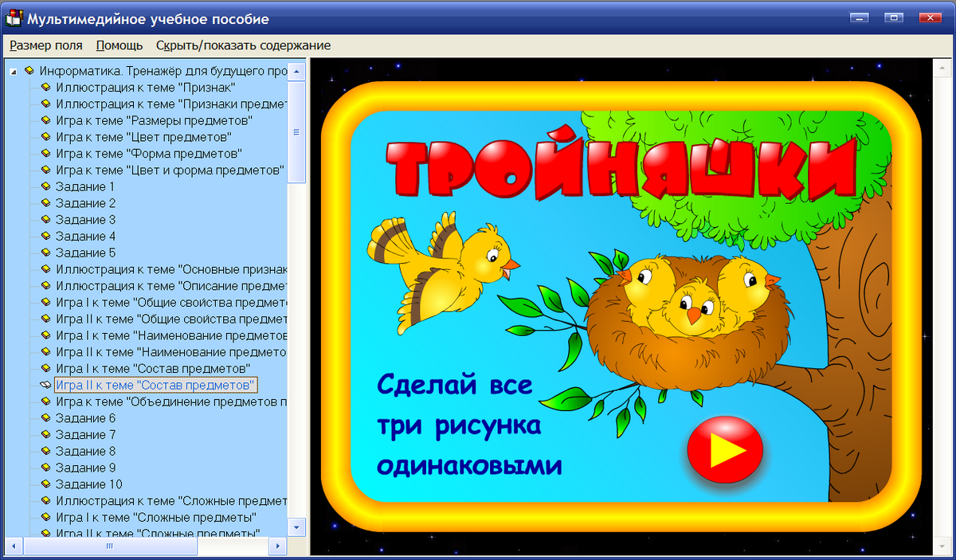956x560 pixels.
Task: Click the open-book icon of "Игра II к теме Состав предметов"
Action: click(45, 385)
